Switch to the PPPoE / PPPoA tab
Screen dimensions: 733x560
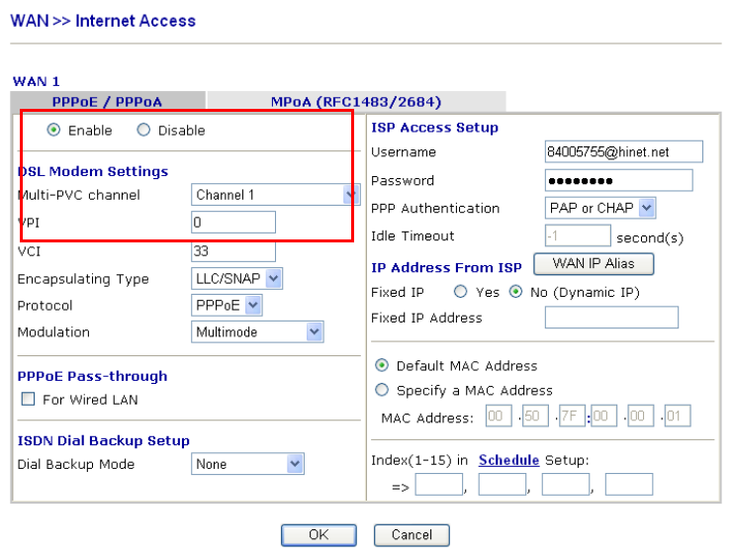tap(108, 102)
